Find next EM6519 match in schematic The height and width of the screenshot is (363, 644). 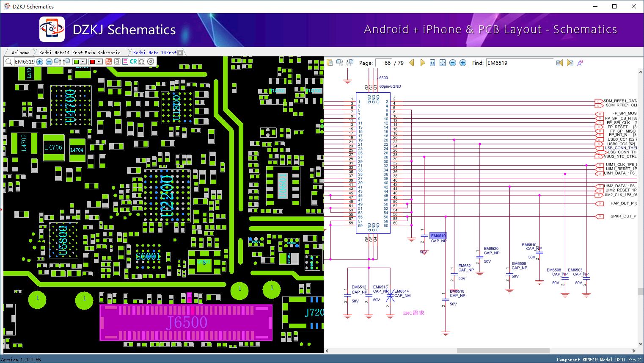[570, 63]
